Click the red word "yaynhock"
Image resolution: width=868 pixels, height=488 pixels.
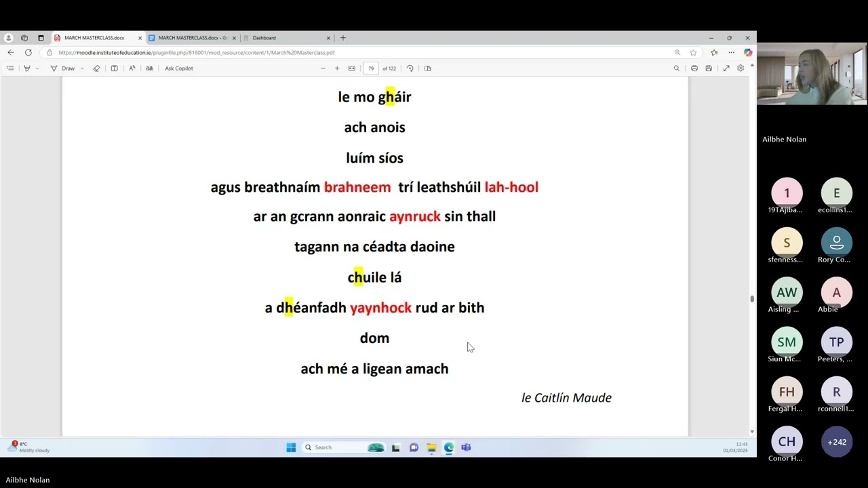coord(380,308)
